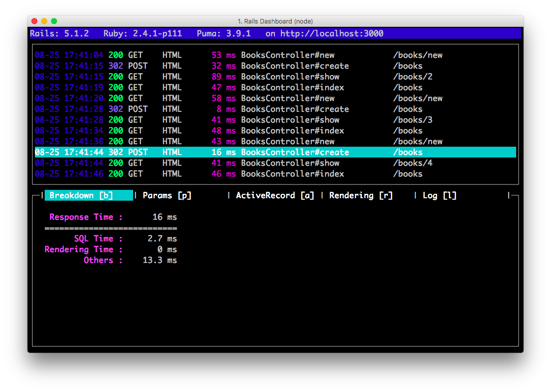
Task: Open the Params [p] tab
Action: point(167,195)
